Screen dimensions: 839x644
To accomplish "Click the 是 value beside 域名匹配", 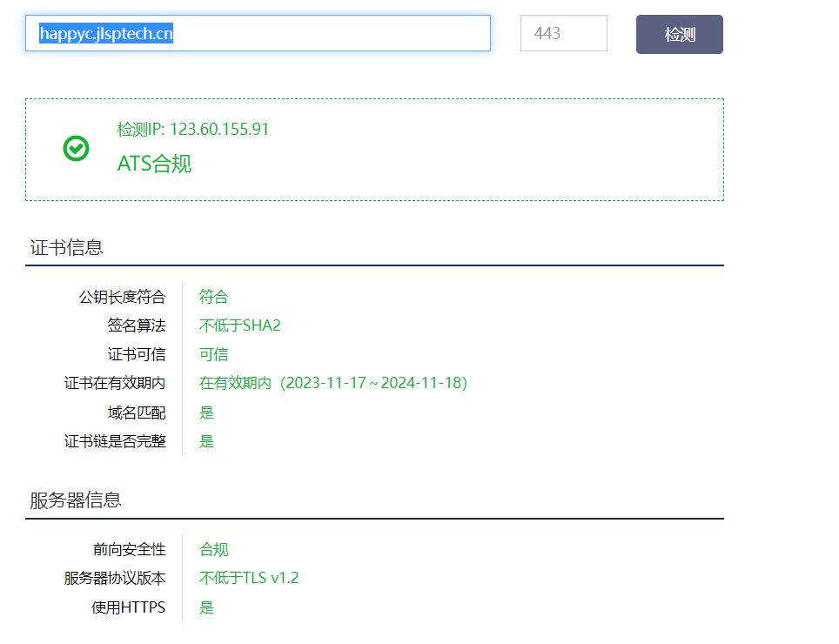I will click(x=206, y=413).
